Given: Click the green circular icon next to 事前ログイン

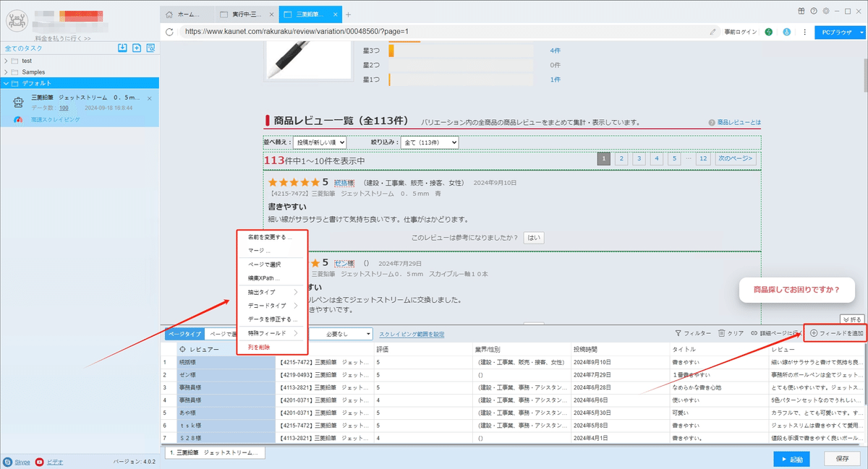Looking at the screenshot, I should point(768,32).
